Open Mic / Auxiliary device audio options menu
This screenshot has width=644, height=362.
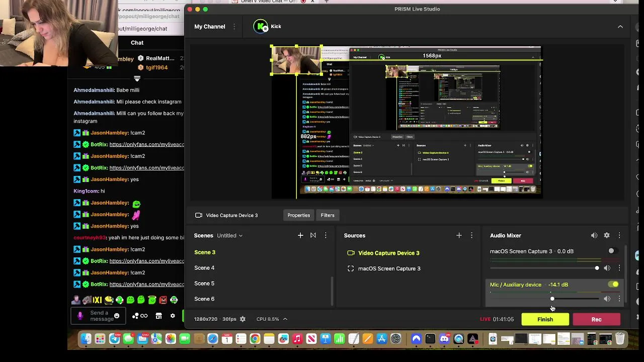(619, 299)
